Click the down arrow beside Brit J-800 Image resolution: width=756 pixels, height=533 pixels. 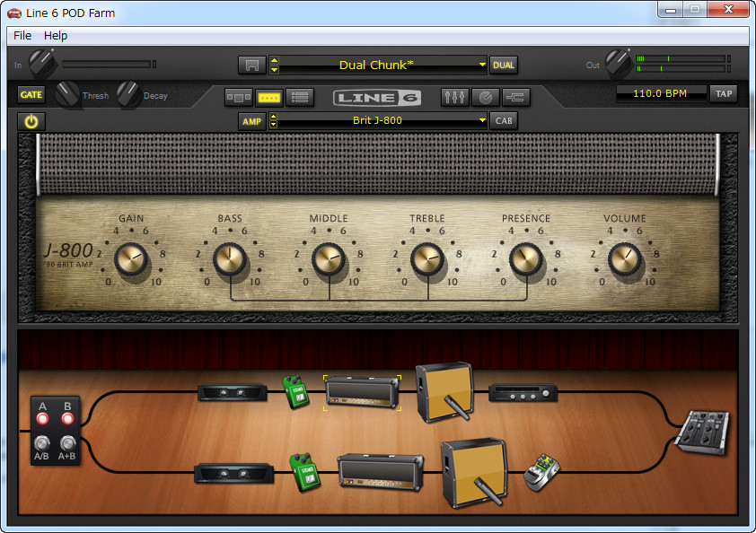(273, 125)
